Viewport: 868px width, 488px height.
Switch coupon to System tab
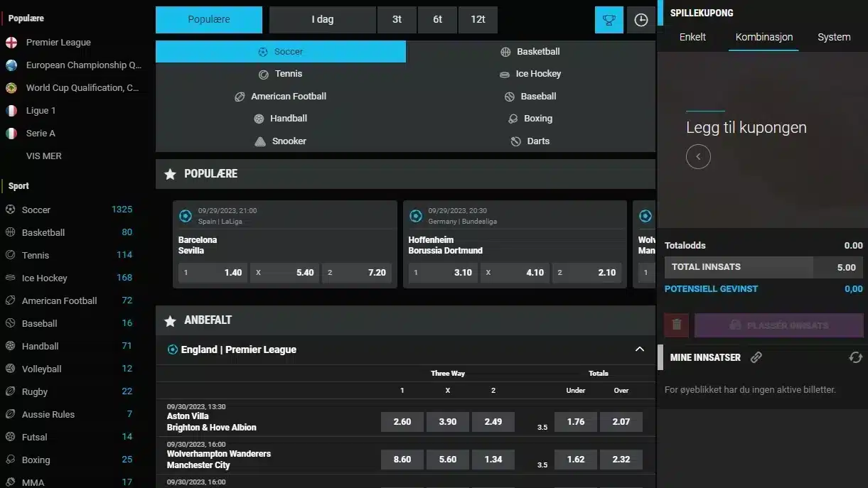coord(834,37)
